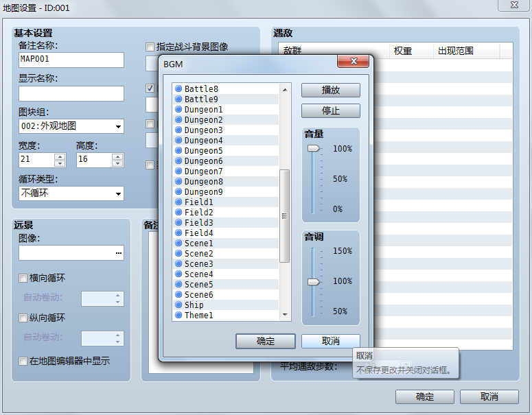Highlight the Scene5 track
This screenshot has width=532, height=415.
pos(226,284)
